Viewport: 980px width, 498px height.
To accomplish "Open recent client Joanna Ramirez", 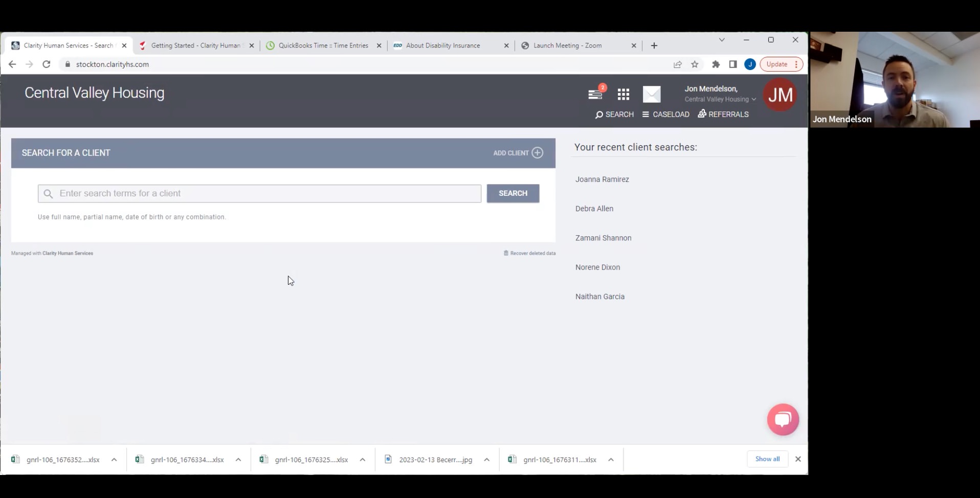I will (x=602, y=179).
